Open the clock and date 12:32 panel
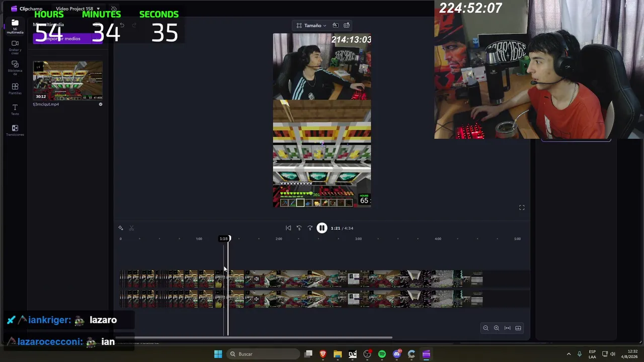The height and width of the screenshot is (362, 644). pos(629,354)
